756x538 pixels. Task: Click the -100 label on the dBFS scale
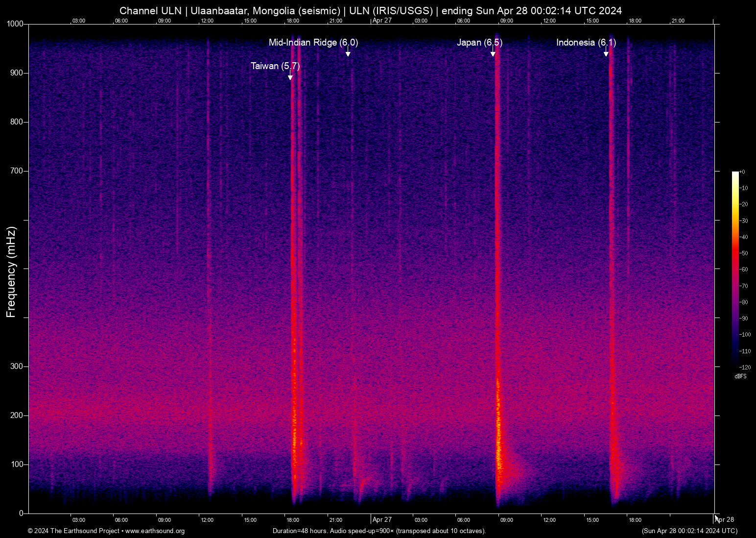point(745,335)
